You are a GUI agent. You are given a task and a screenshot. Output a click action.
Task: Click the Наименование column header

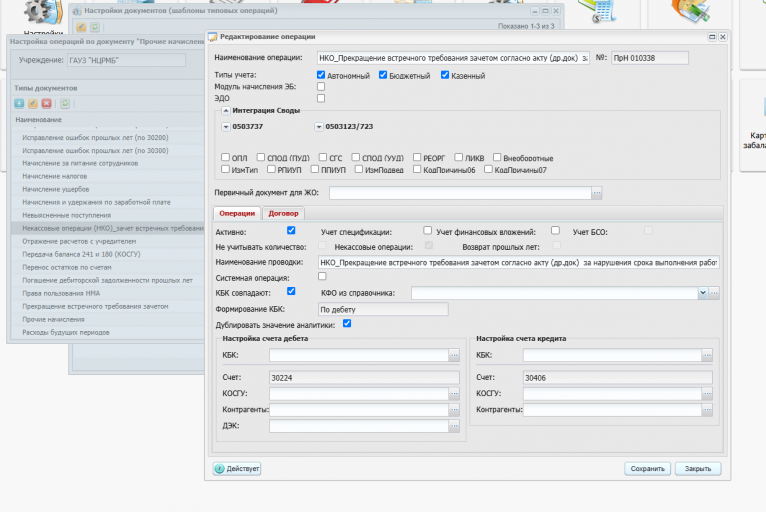[107, 120]
